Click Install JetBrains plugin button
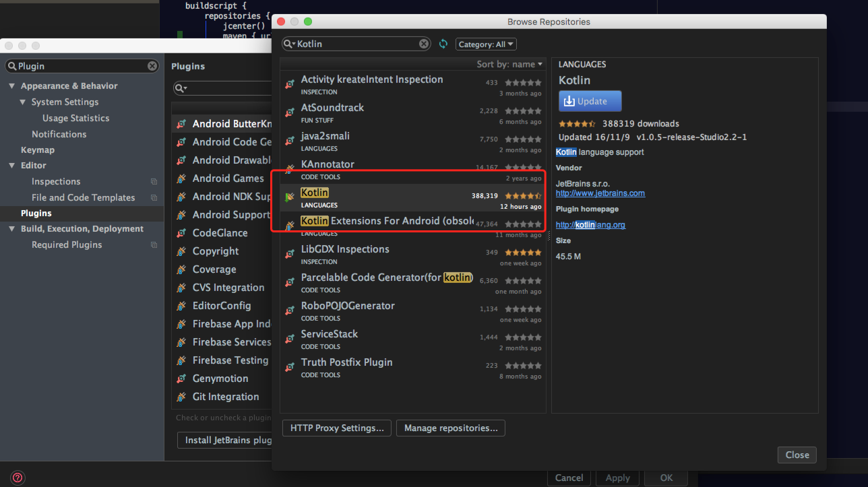This screenshot has width=868, height=487. click(225, 441)
